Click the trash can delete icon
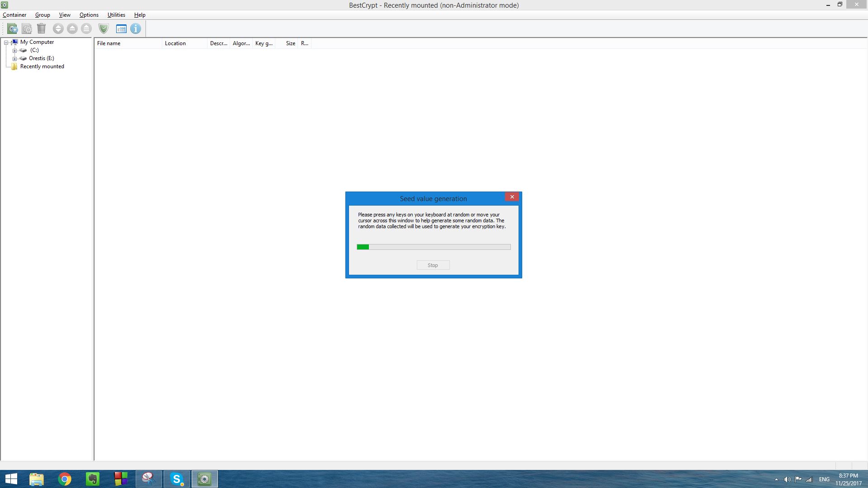Screen dimensions: 868x488 [x=41, y=29]
